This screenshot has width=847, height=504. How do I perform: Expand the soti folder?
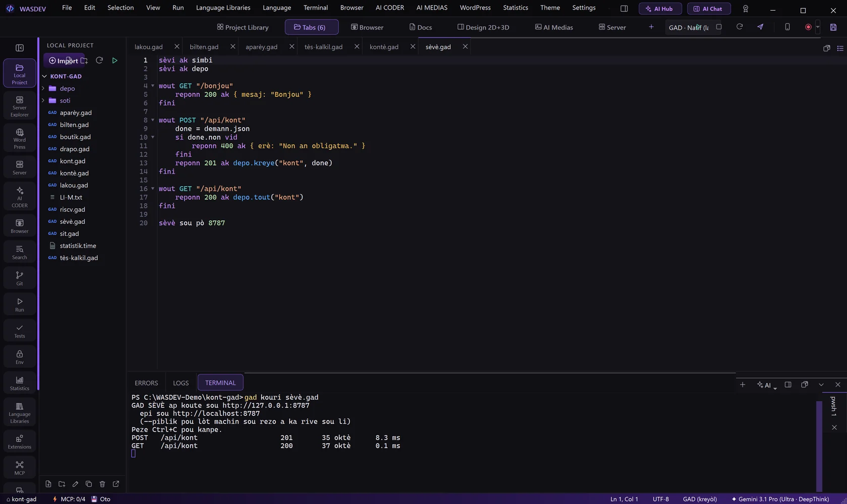pos(43,100)
